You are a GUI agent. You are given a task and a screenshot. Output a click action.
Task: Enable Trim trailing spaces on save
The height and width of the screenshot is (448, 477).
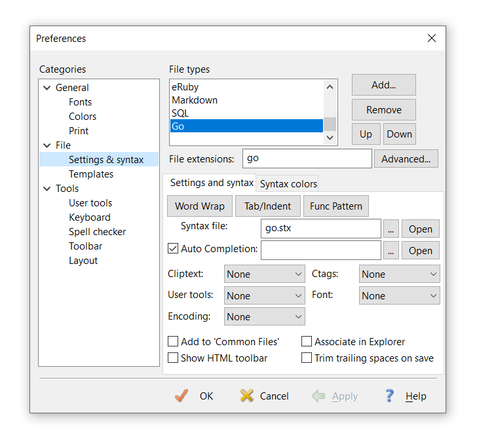pos(306,358)
